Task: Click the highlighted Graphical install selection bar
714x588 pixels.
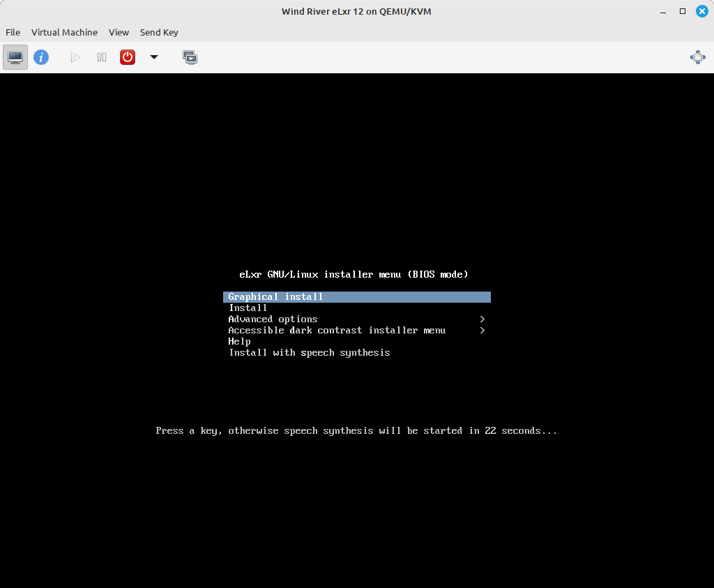Action: click(356, 296)
